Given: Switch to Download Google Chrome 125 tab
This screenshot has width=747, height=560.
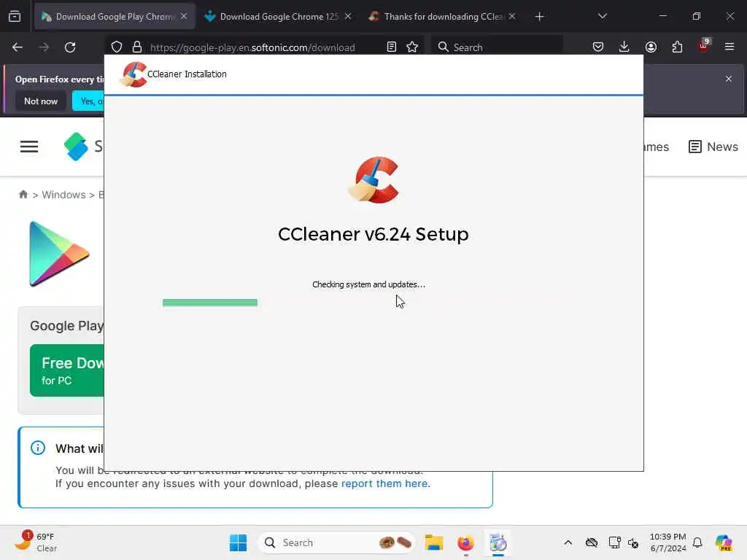Looking at the screenshot, I should click(x=279, y=17).
